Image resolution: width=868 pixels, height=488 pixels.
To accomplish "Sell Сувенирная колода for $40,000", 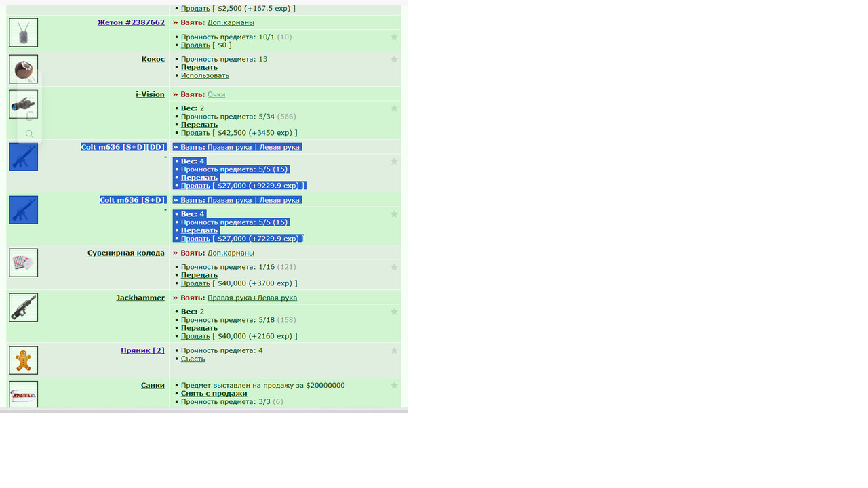I will (x=195, y=283).
